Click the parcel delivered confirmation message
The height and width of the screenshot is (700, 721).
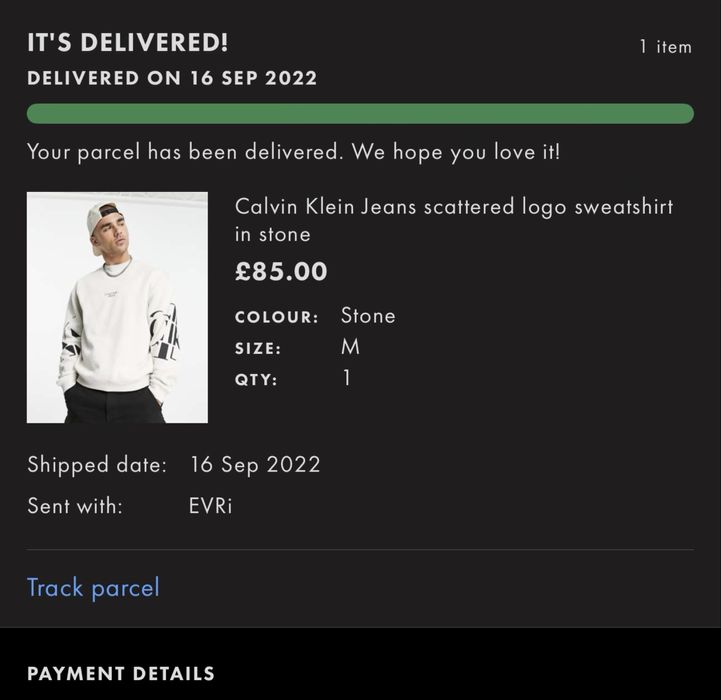[x=294, y=152]
